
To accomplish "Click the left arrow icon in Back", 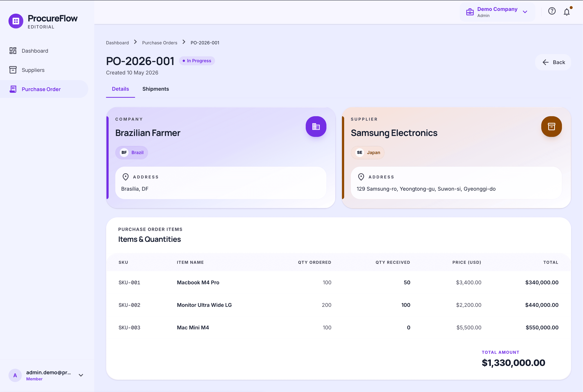I will click(x=546, y=62).
